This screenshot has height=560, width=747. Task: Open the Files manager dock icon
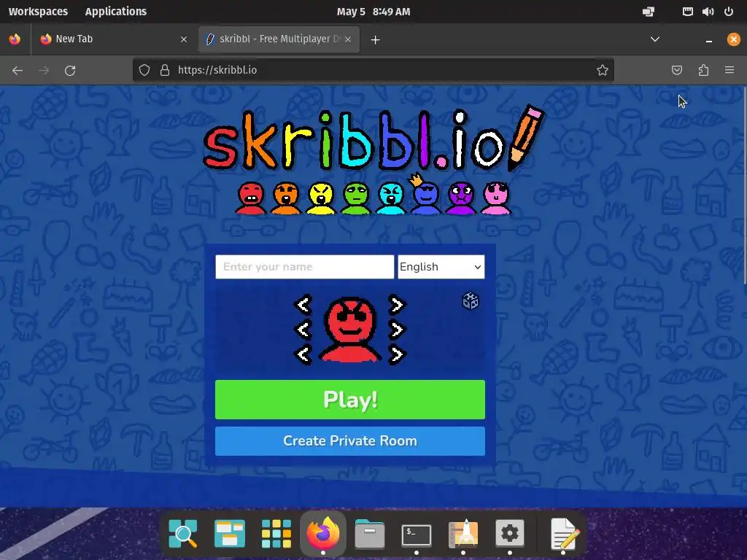click(370, 534)
